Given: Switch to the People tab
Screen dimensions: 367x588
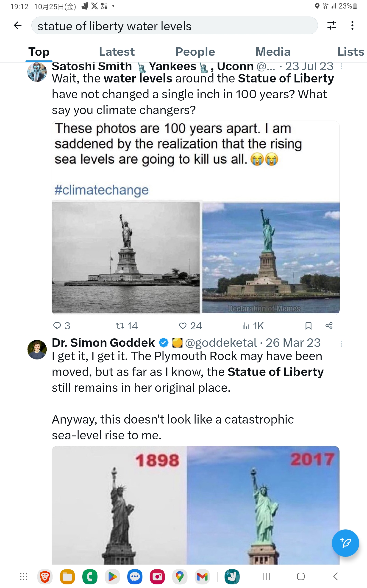Looking at the screenshot, I should (195, 52).
